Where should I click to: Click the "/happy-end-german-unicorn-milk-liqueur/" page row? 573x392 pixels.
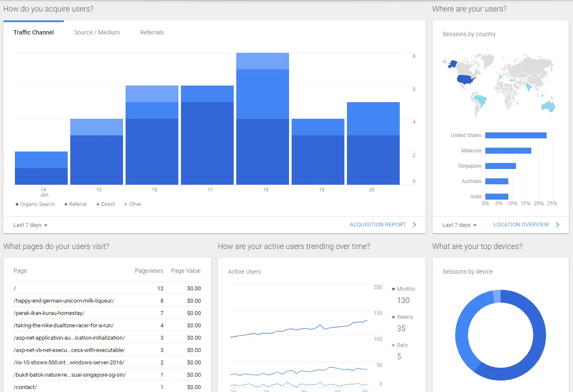pos(107,301)
